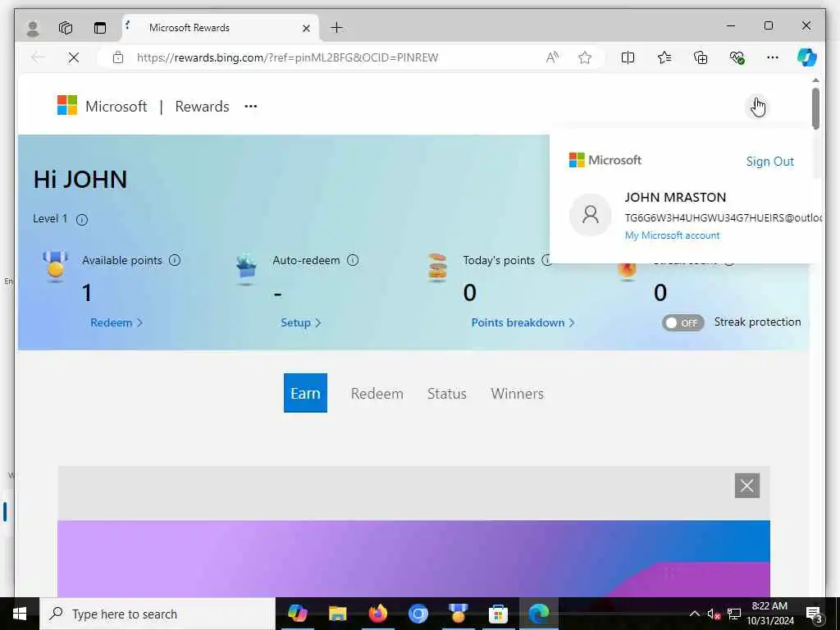This screenshot has width=840, height=630.
Task: Switch to the Redeem tab
Action: coord(377,393)
